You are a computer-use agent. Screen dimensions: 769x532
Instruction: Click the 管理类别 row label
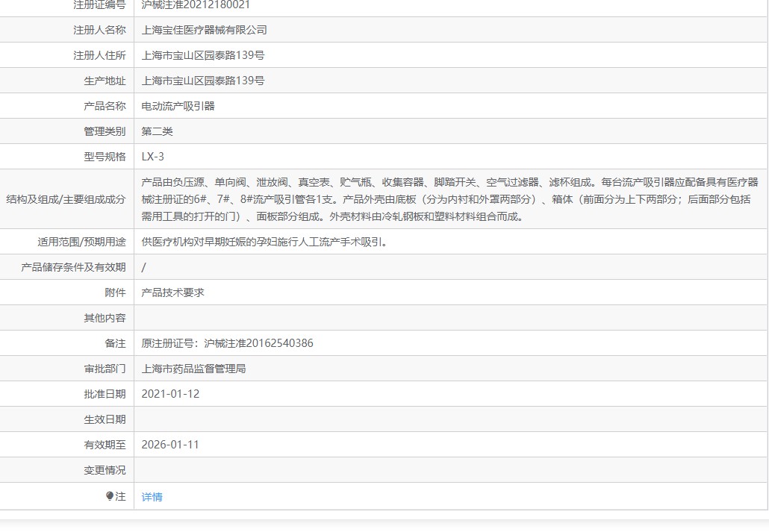click(x=105, y=131)
